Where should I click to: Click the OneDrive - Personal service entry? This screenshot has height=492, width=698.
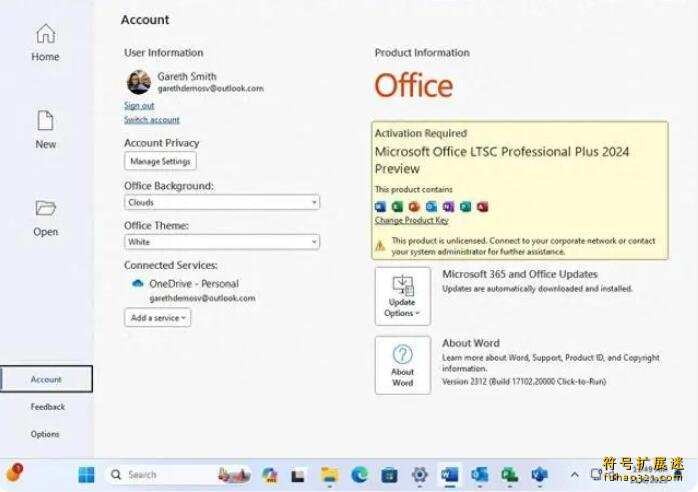pyautogui.click(x=194, y=284)
